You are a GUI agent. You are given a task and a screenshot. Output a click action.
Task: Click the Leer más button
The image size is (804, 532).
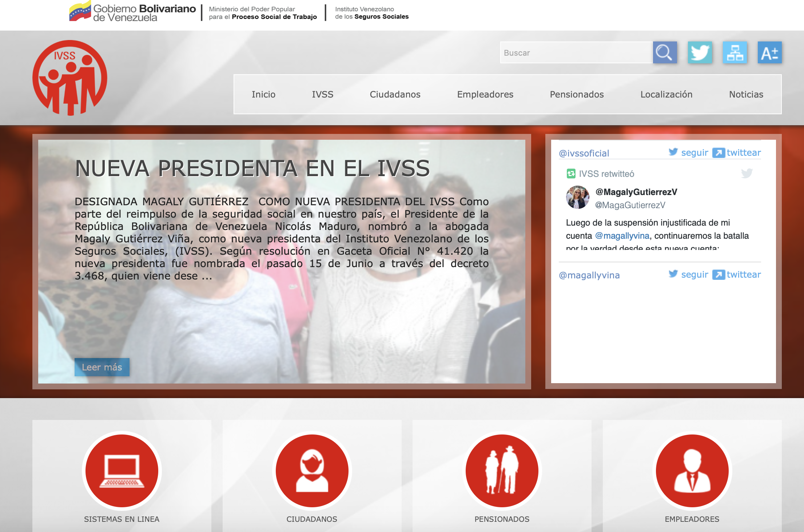coord(102,367)
